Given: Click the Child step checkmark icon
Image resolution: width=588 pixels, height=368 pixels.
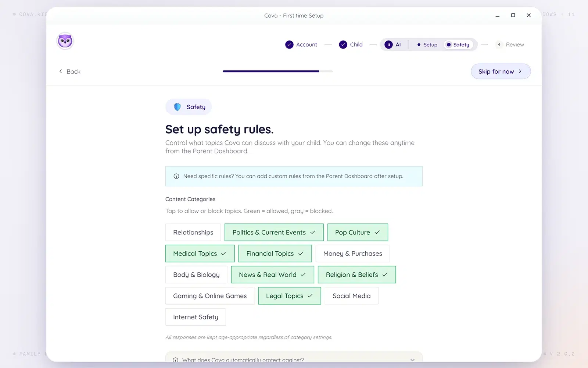Looking at the screenshot, I should coord(343,45).
